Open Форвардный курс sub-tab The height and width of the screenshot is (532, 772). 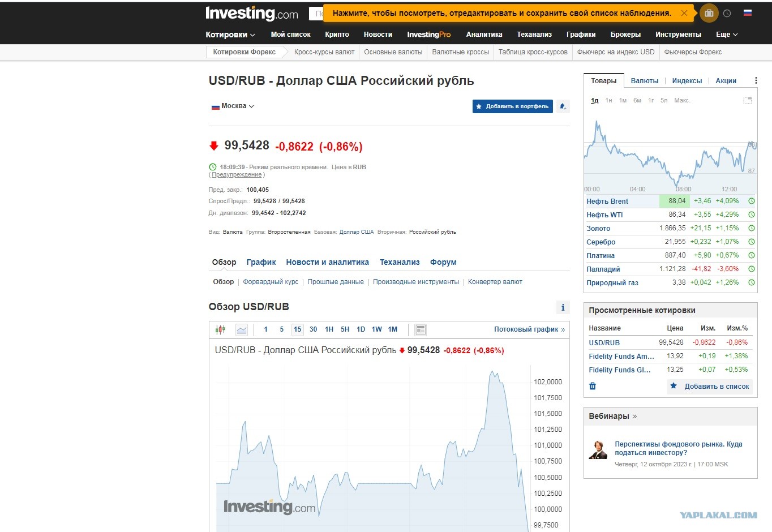coord(271,282)
